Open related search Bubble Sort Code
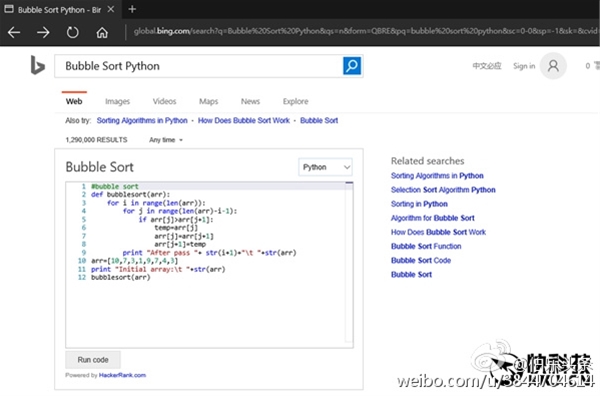 [421, 261]
